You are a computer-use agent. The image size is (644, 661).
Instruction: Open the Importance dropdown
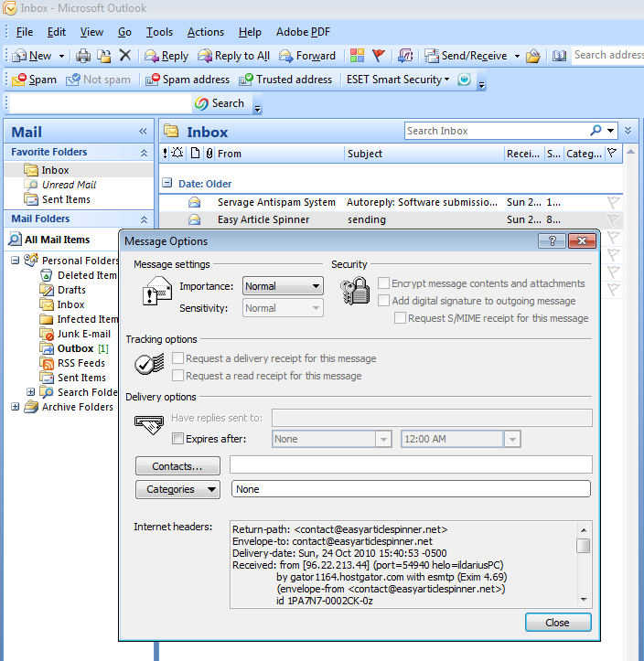click(x=283, y=286)
